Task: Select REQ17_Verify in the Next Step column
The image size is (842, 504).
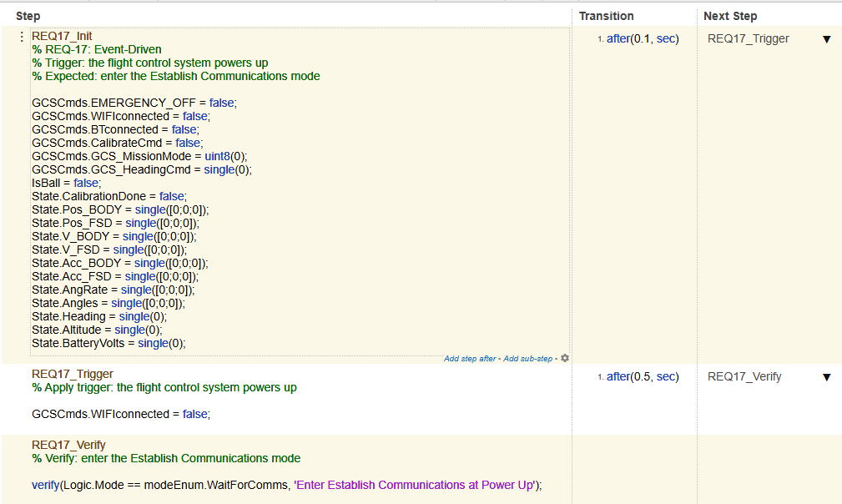Action: pyautogui.click(x=744, y=377)
